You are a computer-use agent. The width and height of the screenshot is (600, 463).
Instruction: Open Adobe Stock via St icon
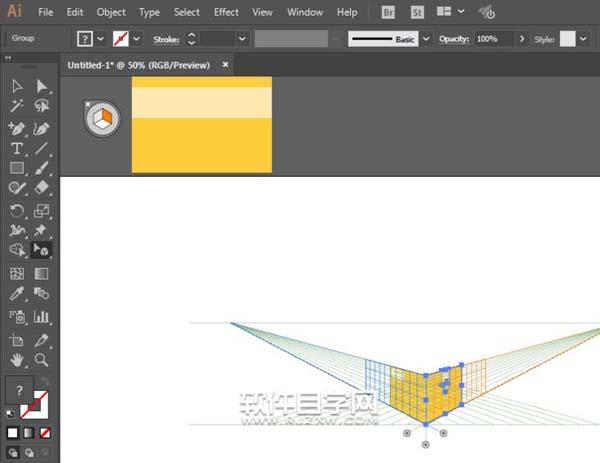tap(417, 13)
